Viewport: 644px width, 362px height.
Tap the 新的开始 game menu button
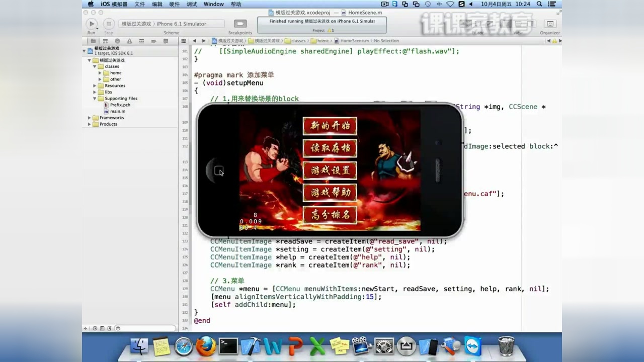point(330,126)
